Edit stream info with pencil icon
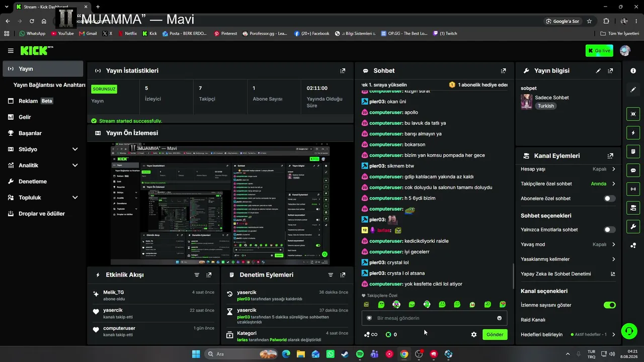The image size is (644, 362). [x=598, y=71]
